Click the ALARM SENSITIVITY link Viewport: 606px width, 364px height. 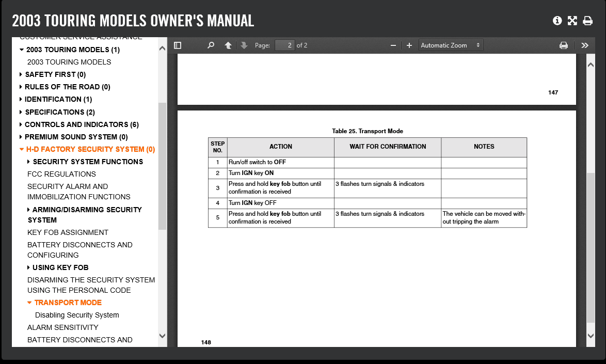tap(62, 327)
